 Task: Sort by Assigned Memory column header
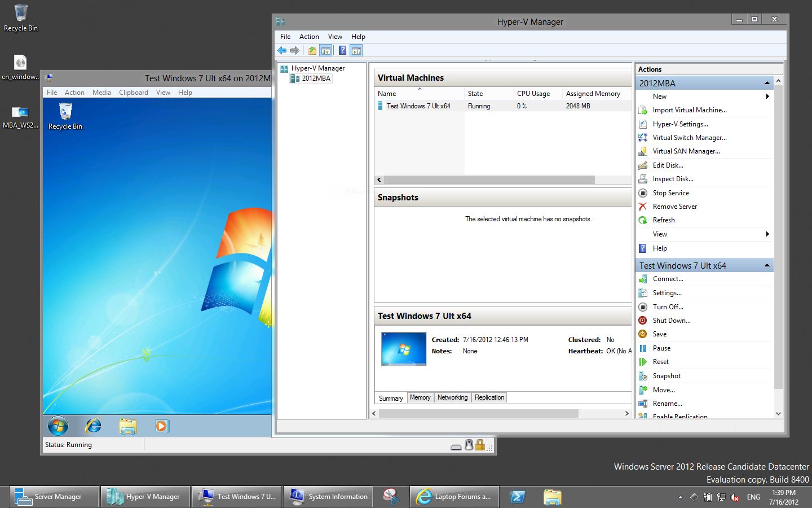[596, 94]
